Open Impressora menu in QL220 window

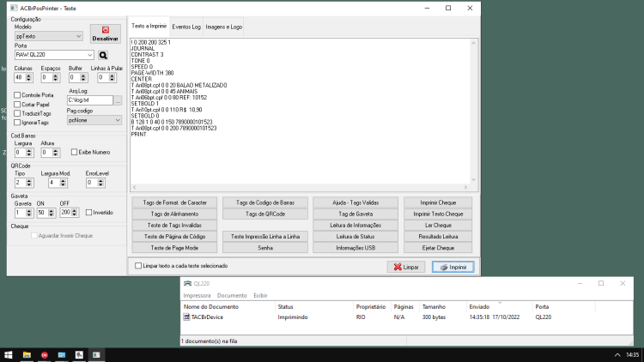click(197, 295)
